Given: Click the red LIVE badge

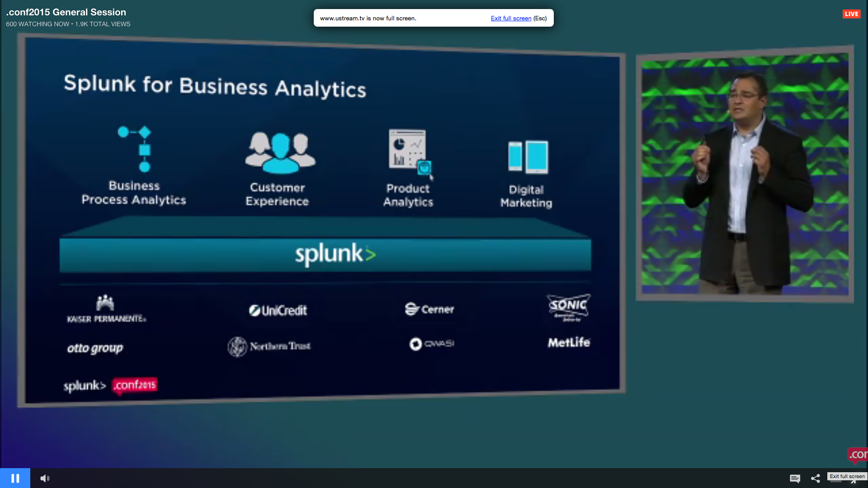Looking at the screenshot, I should click(851, 14).
